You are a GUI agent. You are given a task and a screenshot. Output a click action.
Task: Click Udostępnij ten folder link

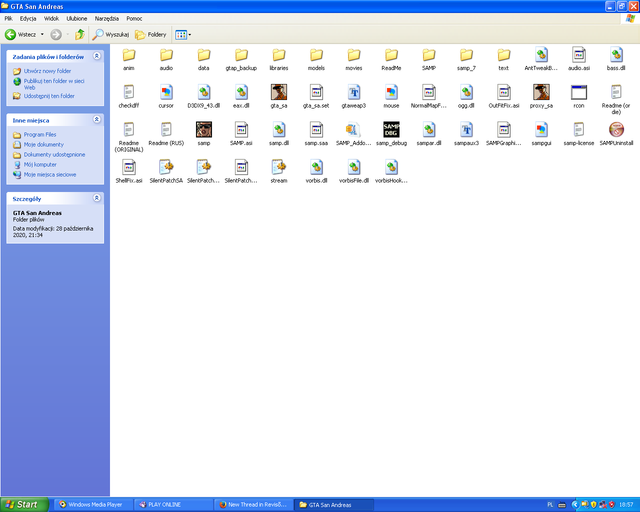[x=49, y=96]
